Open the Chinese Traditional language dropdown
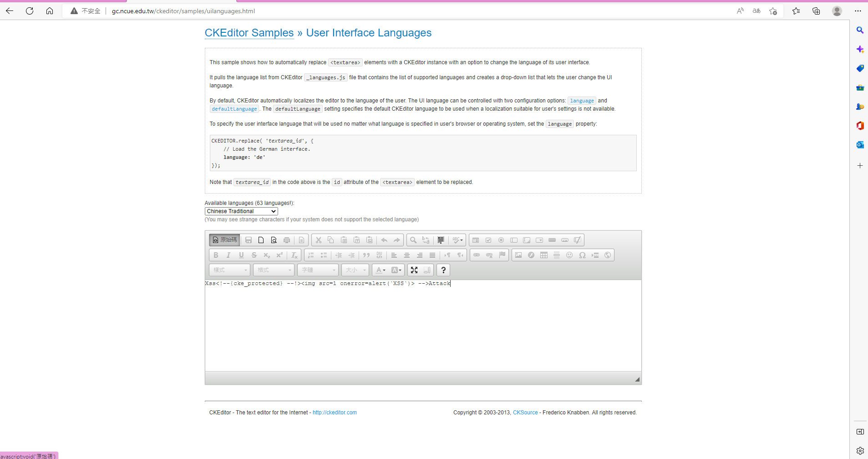 (241, 211)
